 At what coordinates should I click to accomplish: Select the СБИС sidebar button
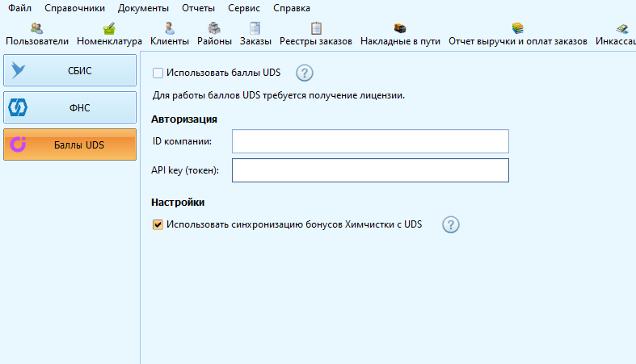click(69, 70)
